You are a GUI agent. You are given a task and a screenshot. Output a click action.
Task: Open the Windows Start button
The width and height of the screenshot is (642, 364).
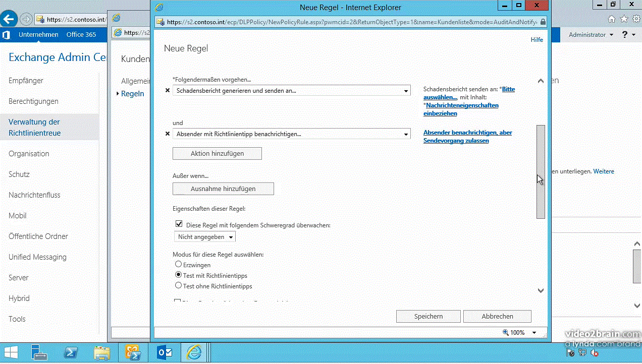click(x=11, y=352)
